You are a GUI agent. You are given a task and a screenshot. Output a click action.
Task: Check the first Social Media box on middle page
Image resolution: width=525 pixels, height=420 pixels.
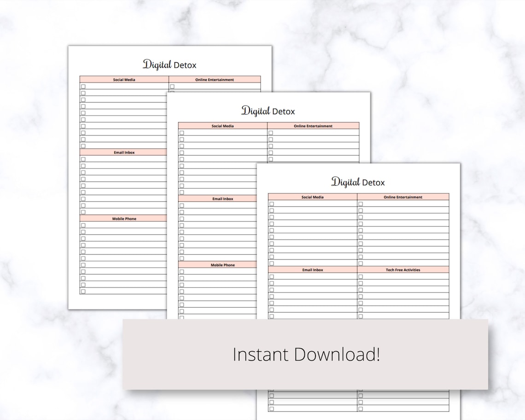(x=182, y=132)
